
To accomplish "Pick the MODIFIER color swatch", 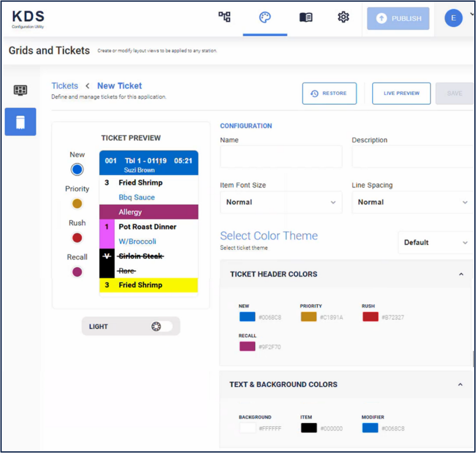I will [x=370, y=428].
